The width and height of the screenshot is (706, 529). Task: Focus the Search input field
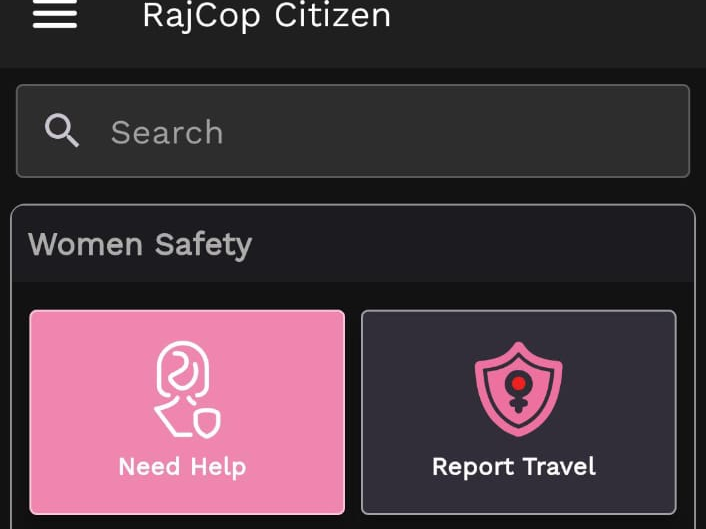tap(353, 131)
